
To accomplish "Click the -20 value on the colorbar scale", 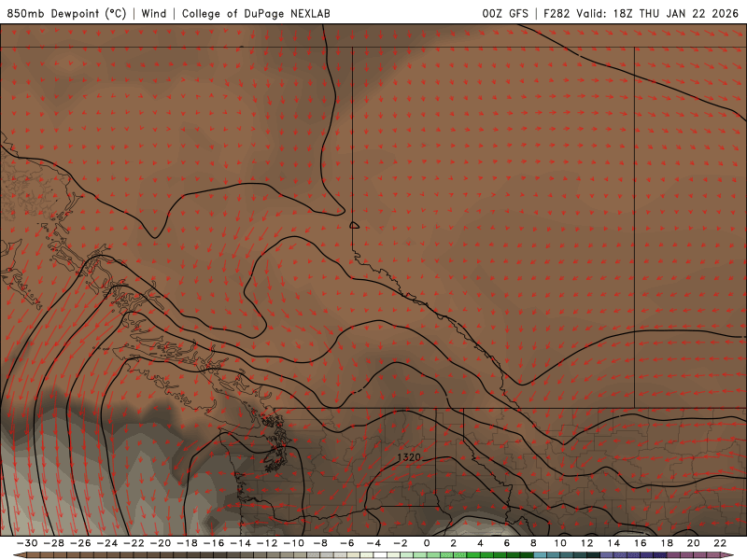I will 161,543.
